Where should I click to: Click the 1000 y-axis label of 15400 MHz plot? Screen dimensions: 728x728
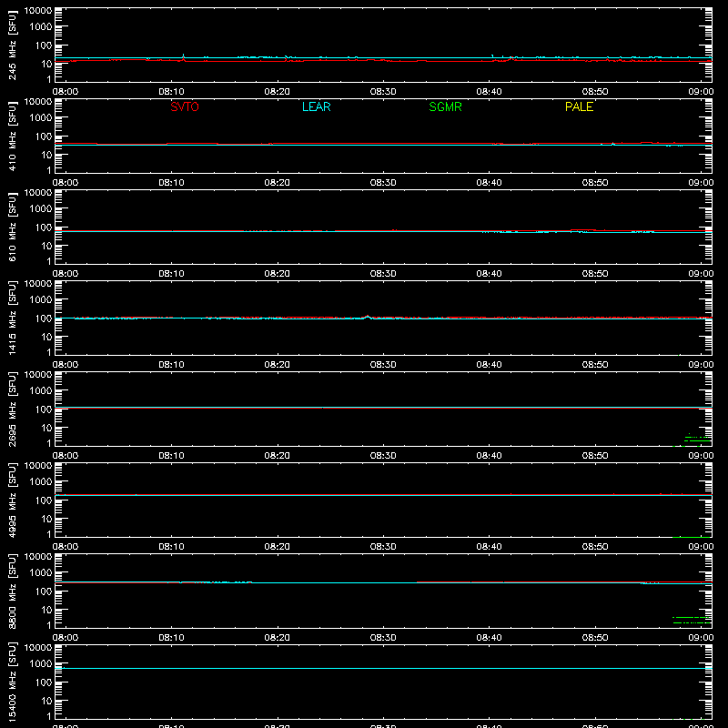(x=41, y=664)
